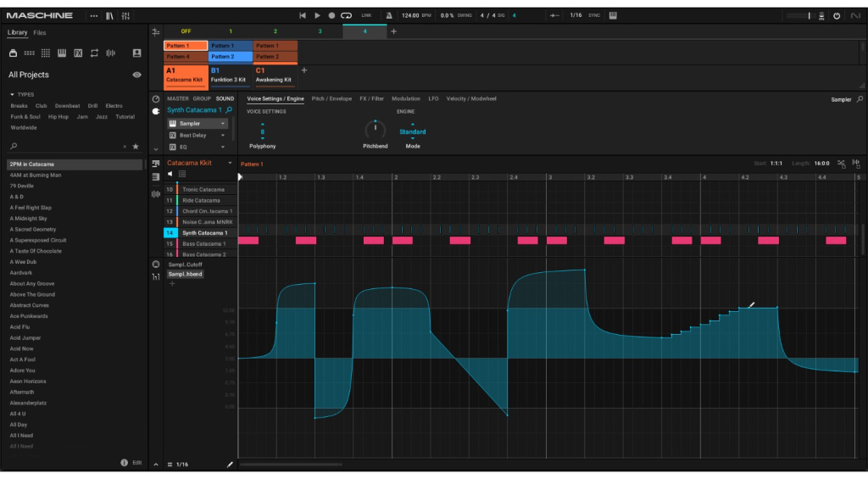Open the Beat Delay slot dropdown arrow

pyautogui.click(x=223, y=136)
